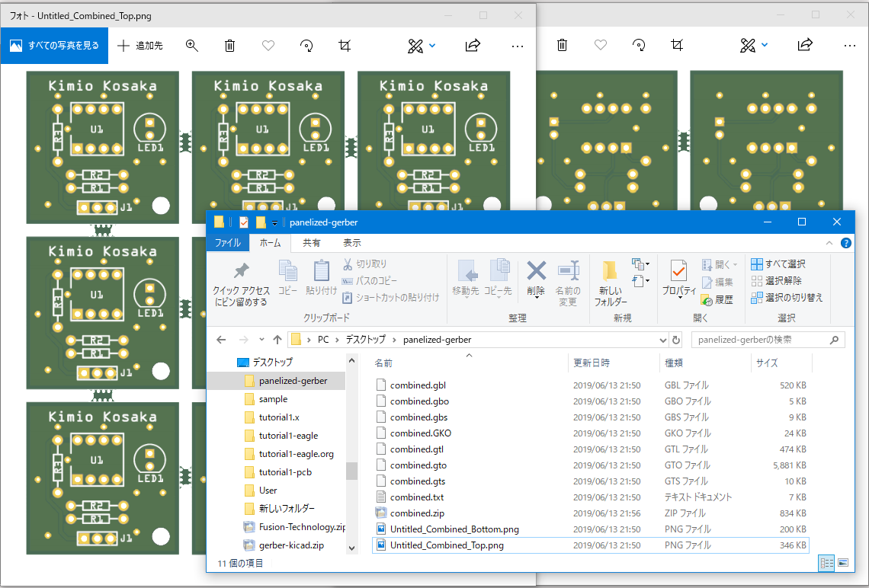The width and height of the screenshot is (869, 588).
Task: Click the 削除 delete button
Action: [x=536, y=280]
